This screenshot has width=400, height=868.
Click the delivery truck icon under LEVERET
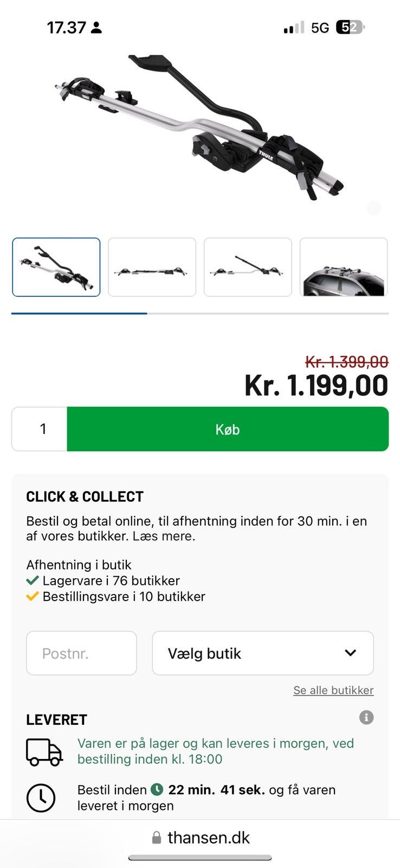pos(43,752)
